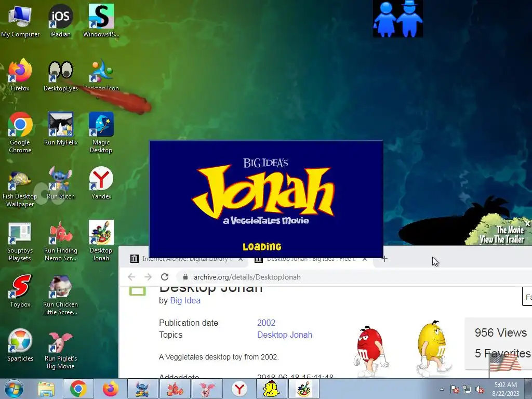532x399 pixels.
Task: Switch to Chrome in the taskbar
Action: click(78, 389)
